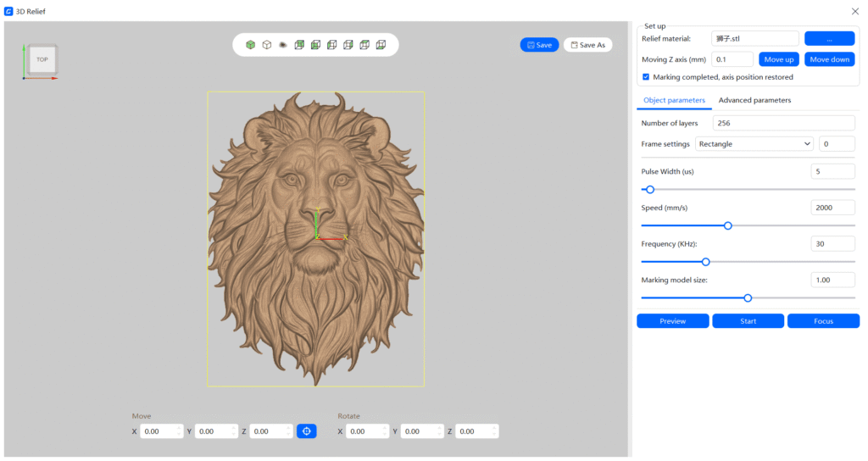
Task: Switch to the Advanced parameters tab
Action: 754,100
